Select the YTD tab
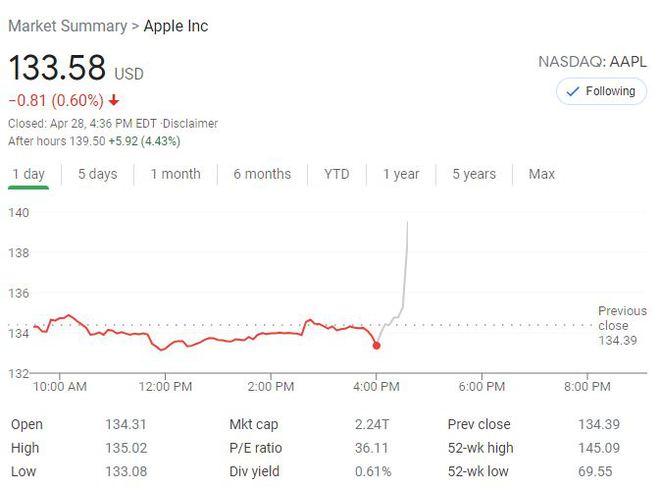The height and width of the screenshot is (489, 660). [x=337, y=174]
